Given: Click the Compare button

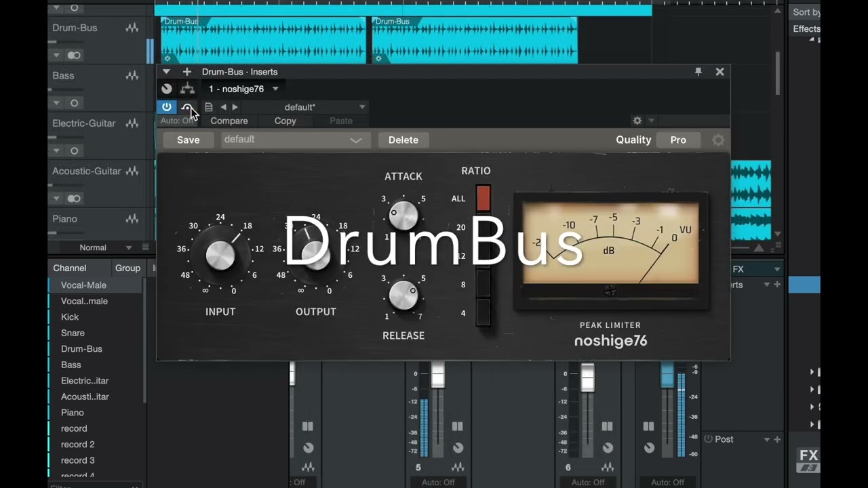Looking at the screenshot, I should point(229,121).
